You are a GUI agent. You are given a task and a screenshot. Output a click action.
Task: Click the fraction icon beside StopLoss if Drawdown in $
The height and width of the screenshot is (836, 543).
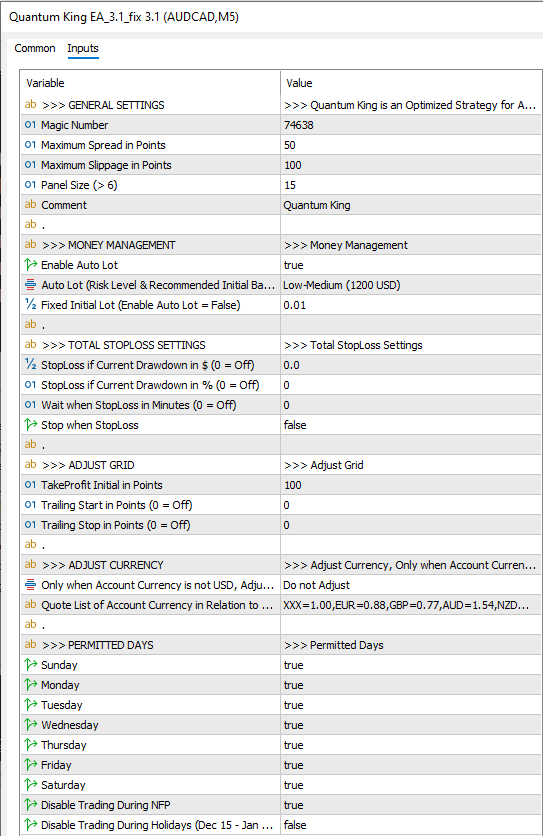[x=30, y=365]
